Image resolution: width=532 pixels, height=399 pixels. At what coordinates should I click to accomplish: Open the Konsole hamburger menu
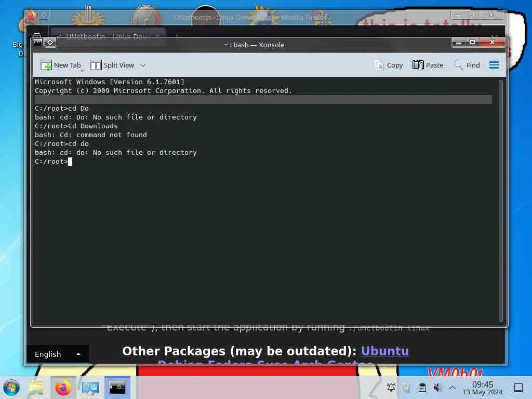coord(494,65)
